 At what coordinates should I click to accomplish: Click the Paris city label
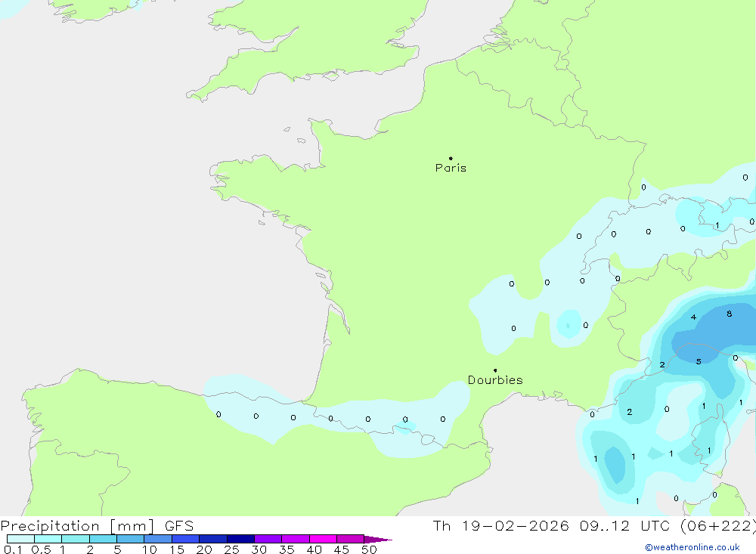(x=451, y=168)
